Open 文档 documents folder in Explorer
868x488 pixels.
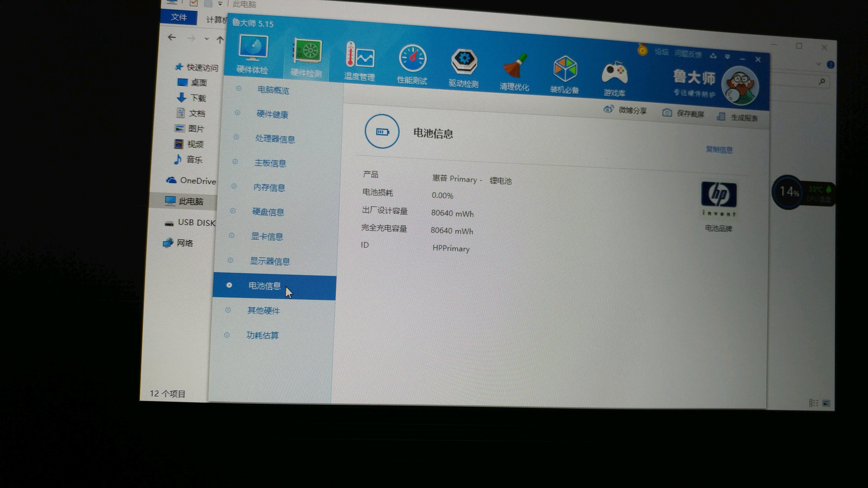pyautogui.click(x=191, y=113)
